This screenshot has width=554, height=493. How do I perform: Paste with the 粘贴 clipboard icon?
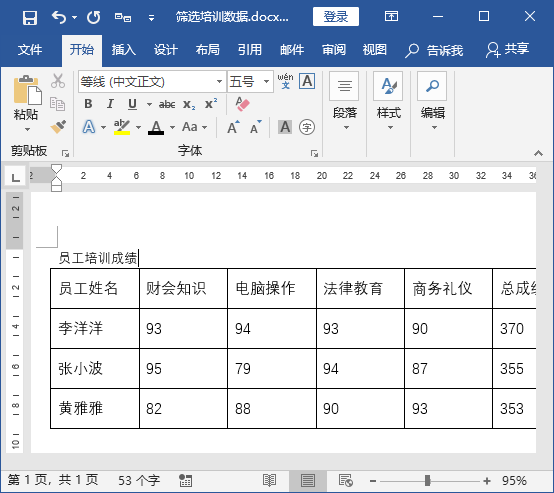pyautogui.click(x=27, y=90)
